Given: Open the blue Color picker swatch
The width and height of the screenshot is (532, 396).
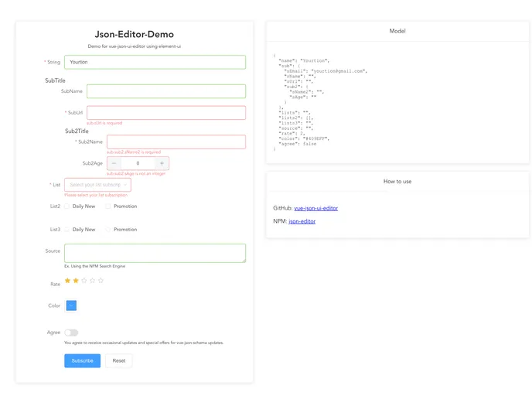Looking at the screenshot, I should 71,306.
